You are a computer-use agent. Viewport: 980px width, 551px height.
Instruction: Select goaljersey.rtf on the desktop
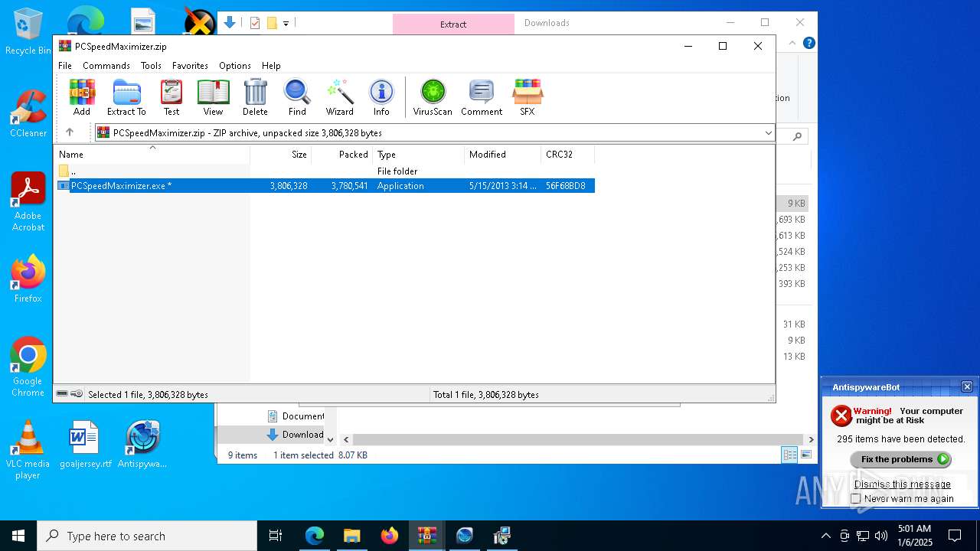(x=85, y=444)
